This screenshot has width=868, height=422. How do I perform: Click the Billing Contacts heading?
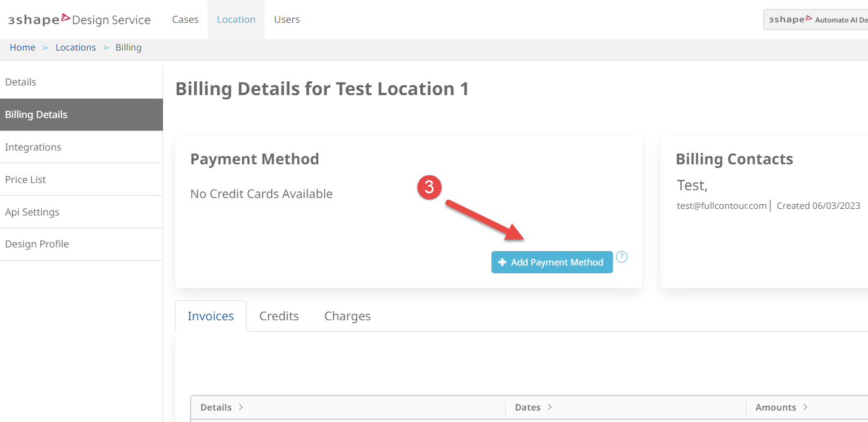click(734, 159)
